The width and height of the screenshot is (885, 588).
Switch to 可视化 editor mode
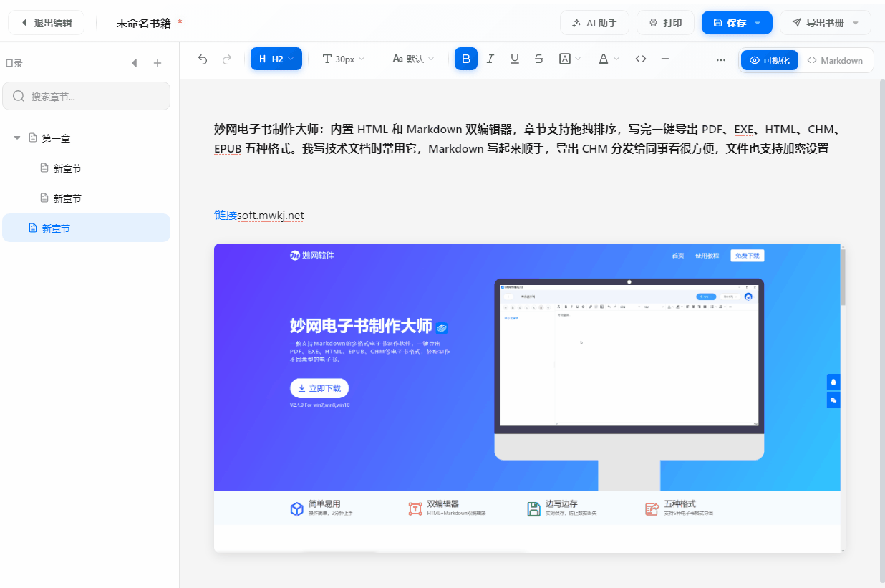click(770, 60)
